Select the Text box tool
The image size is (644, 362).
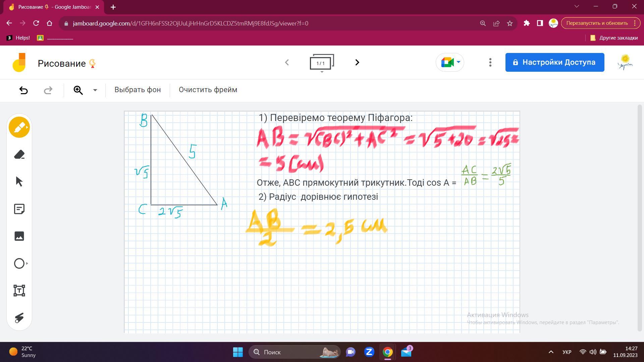coord(19,291)
